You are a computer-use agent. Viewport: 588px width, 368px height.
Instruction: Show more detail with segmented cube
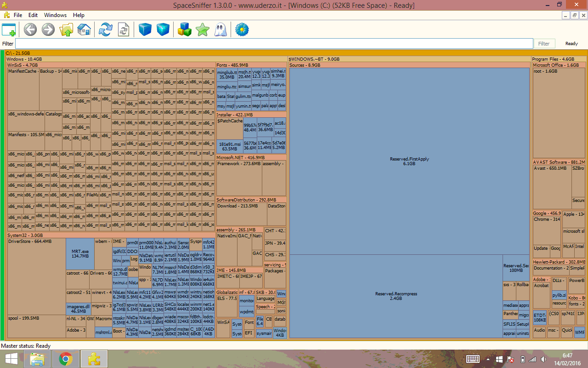point(163,30)
